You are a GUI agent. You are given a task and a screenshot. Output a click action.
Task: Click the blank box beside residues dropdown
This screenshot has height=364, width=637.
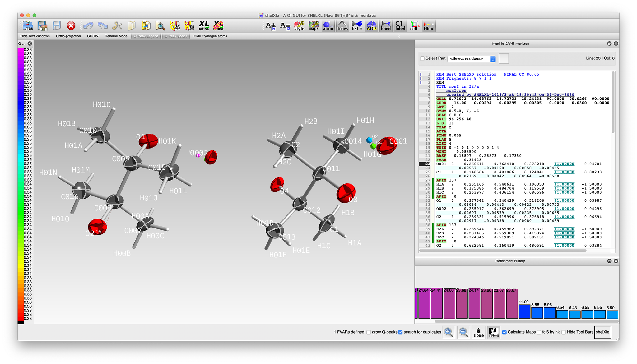pos(504,58)
